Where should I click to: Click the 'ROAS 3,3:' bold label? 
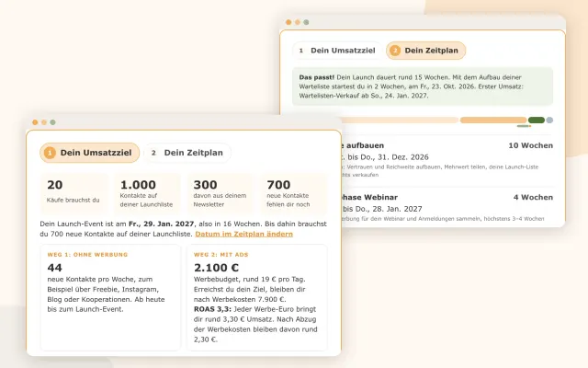click(x=212, y=309)
